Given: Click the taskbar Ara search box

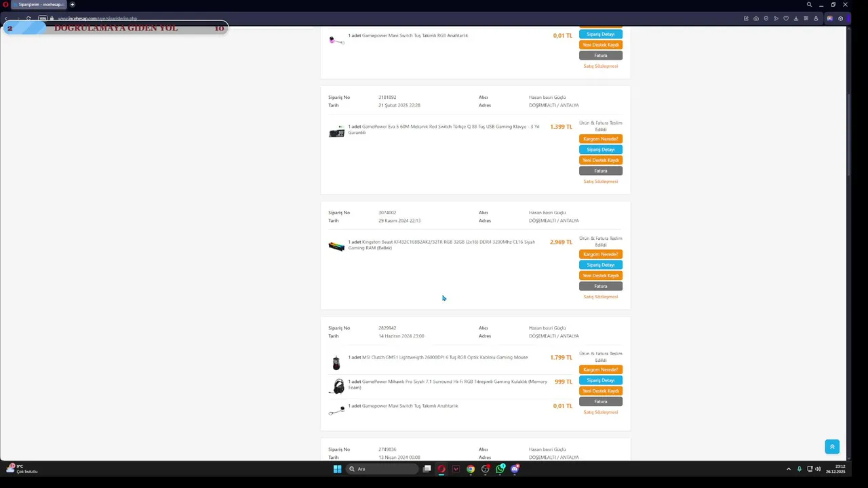Looking at the screenshot, I should click(x=381, y=469).
